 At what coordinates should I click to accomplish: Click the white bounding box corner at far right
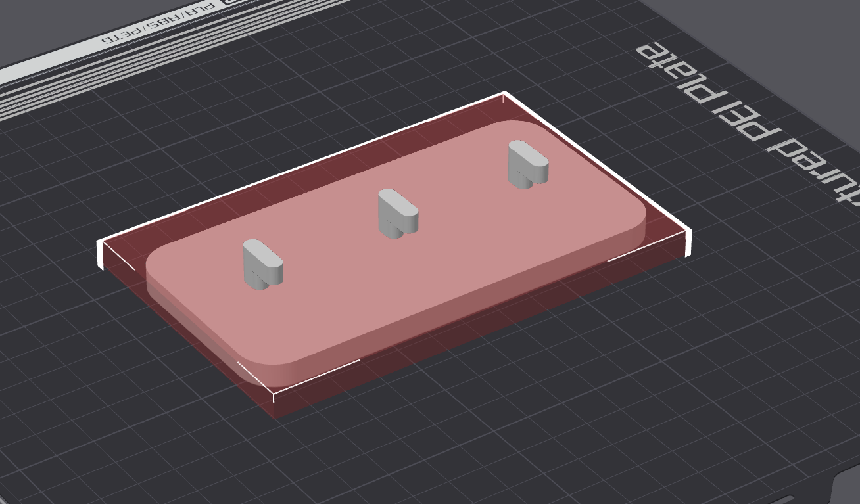click(x=688, y=242)
